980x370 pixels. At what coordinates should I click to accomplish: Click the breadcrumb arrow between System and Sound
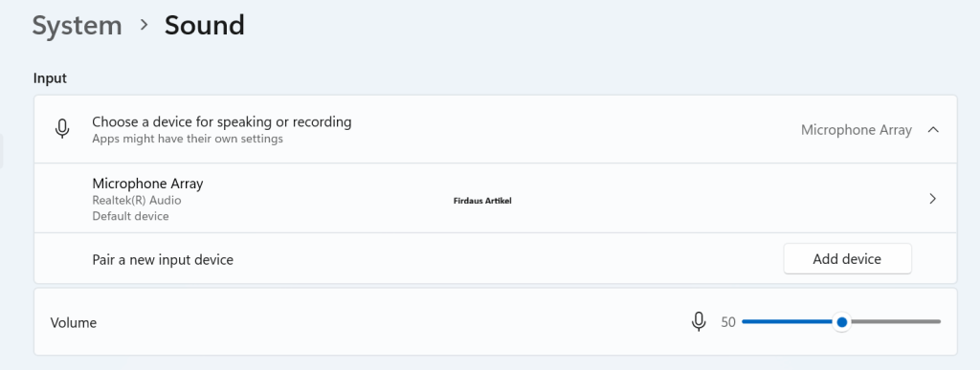click(145, 25)
